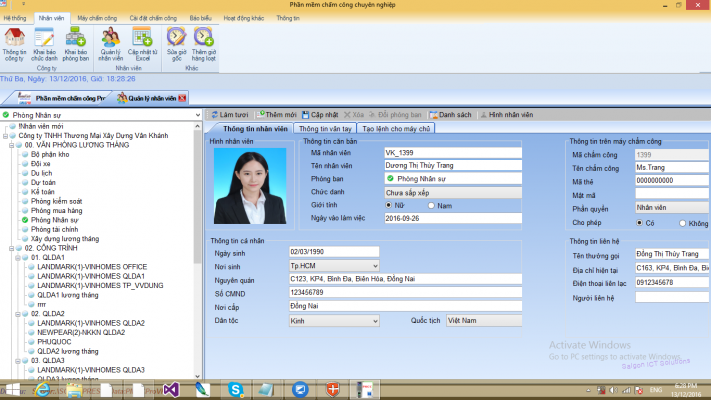Image resolution: width=711 pixels, height=400 pixels.
Task: Click Hình nhân viên toolbar button
Action: [x=506, y=115]
